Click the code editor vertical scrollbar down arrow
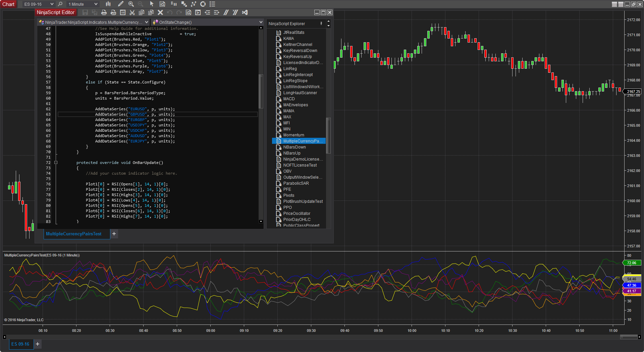The width and height of the screenshot is (644, 352). pos(261,222)
